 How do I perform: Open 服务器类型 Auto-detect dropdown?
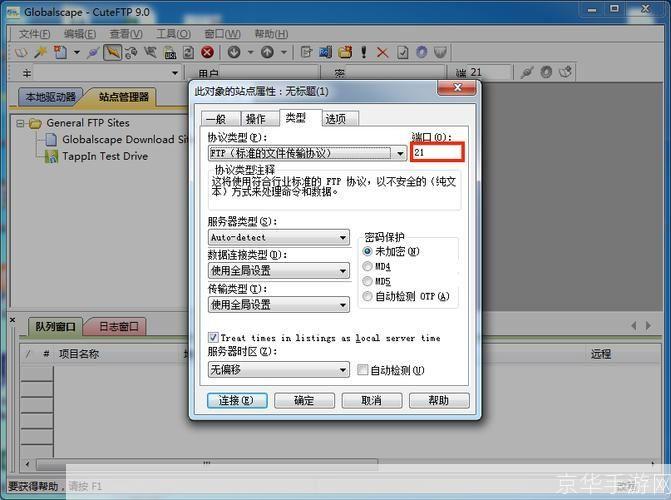point(279,237)
